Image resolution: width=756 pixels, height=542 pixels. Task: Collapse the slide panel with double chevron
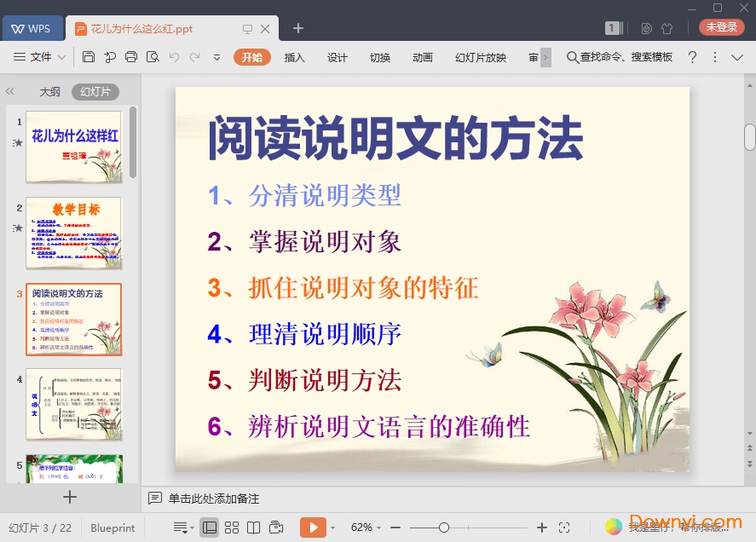pos(9,91)
